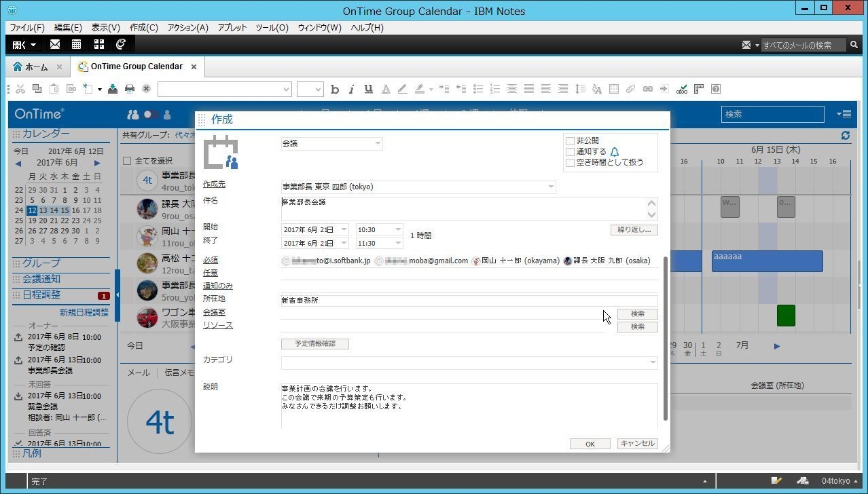
Task: Open the ファイル(F) menu
Action: coord(26,28)
